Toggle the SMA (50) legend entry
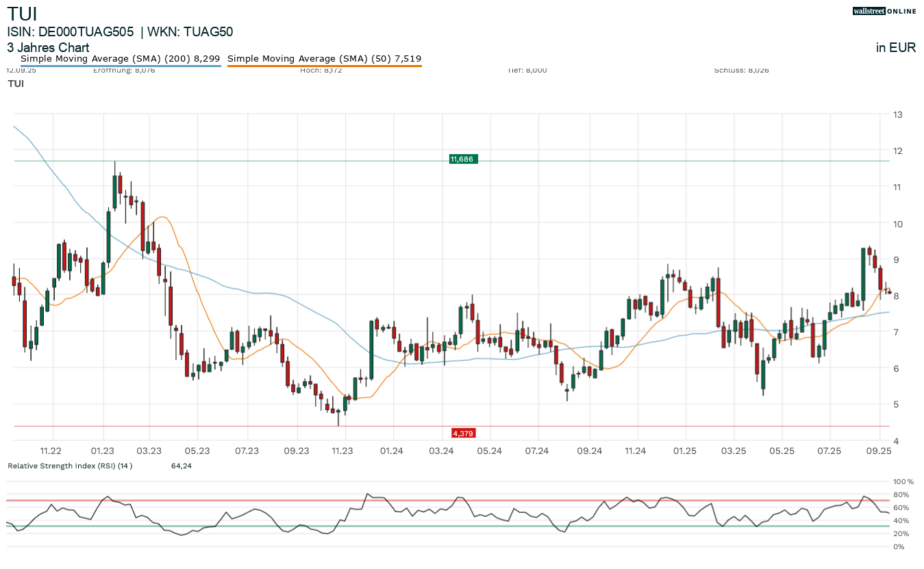Image resolution: width=924 pixels, height=569 pixels. [324, 59]
